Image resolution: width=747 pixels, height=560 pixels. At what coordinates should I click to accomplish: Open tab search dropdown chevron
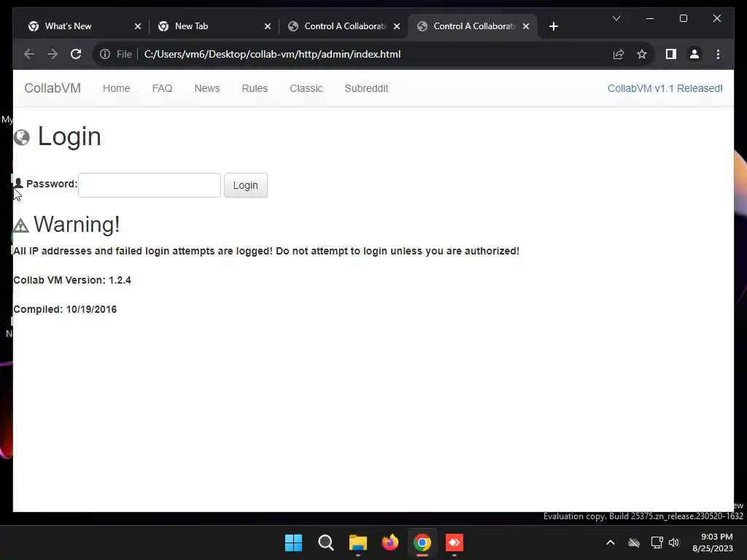[616, 18]
